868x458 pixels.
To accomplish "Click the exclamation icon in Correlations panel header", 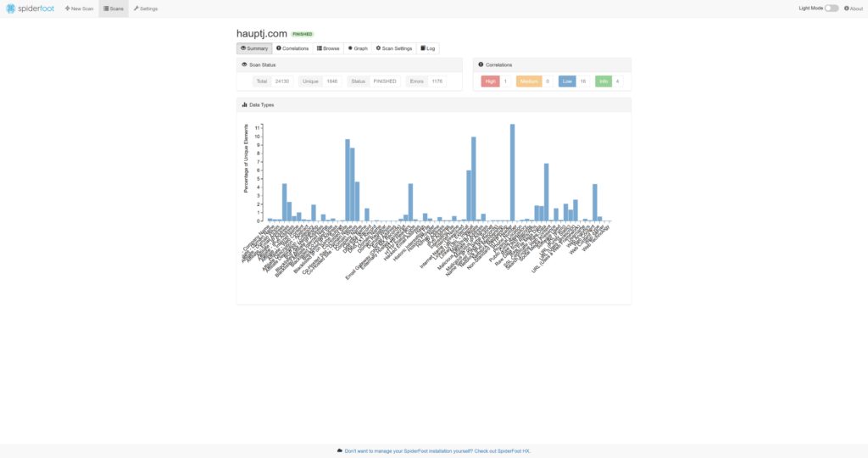I will click(481, 64).
